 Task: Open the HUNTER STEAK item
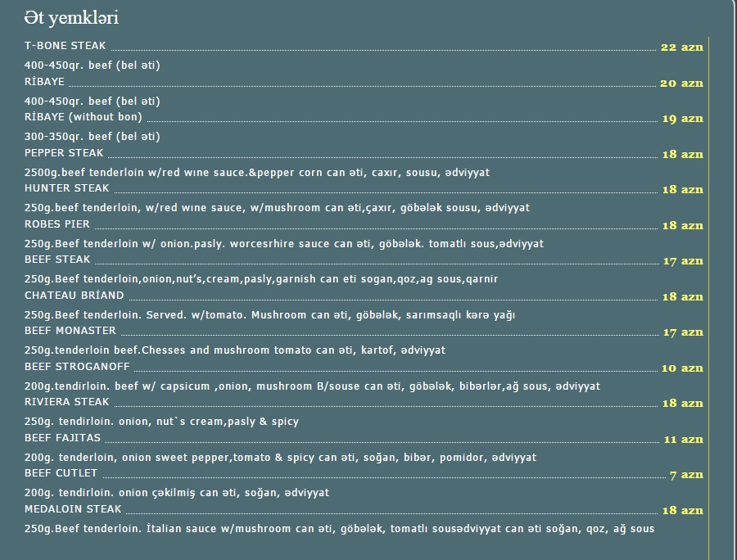[67, 188]
